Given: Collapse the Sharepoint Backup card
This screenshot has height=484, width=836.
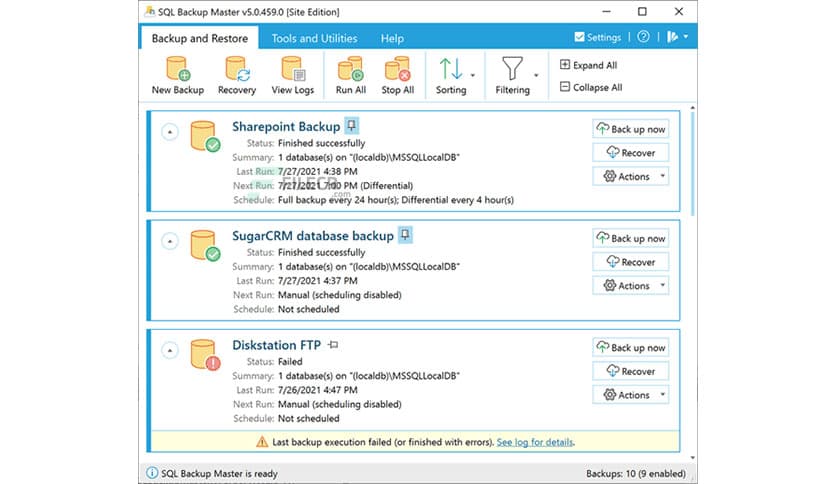Looking at the screenshot, I should 170,132.
